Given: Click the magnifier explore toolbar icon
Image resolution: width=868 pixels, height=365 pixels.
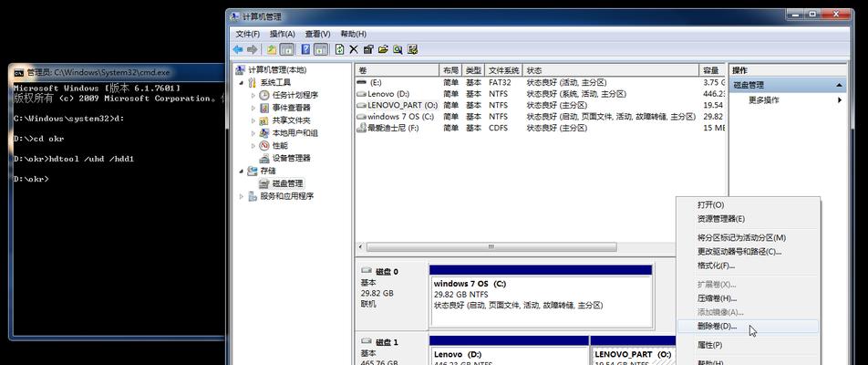Looking at the screenshot, I should (398, 50).
